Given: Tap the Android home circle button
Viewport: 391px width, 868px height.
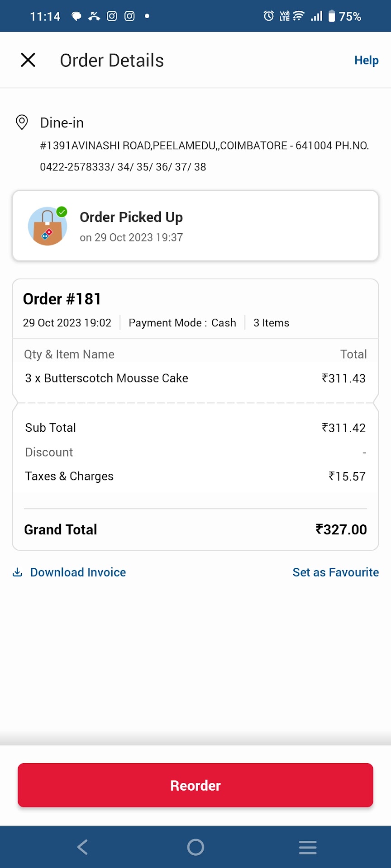Looking at the screenshot, I should pyautogui.click(x=195, y=847).
